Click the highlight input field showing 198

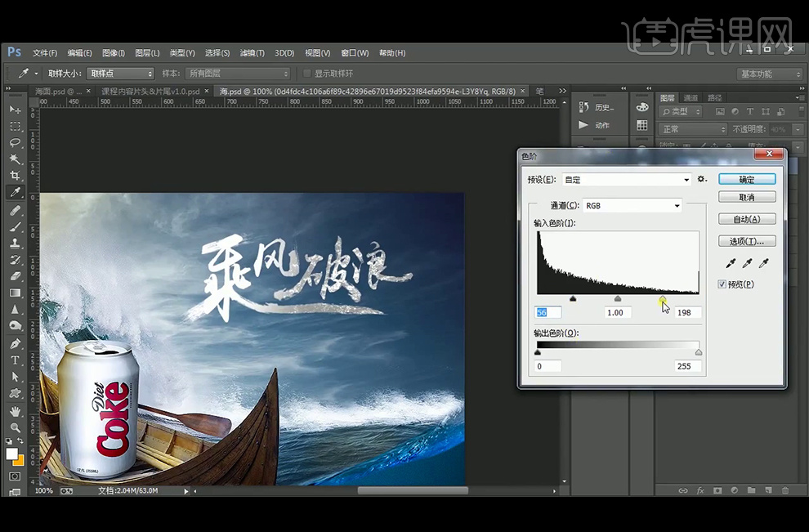[x=688, y=313]
